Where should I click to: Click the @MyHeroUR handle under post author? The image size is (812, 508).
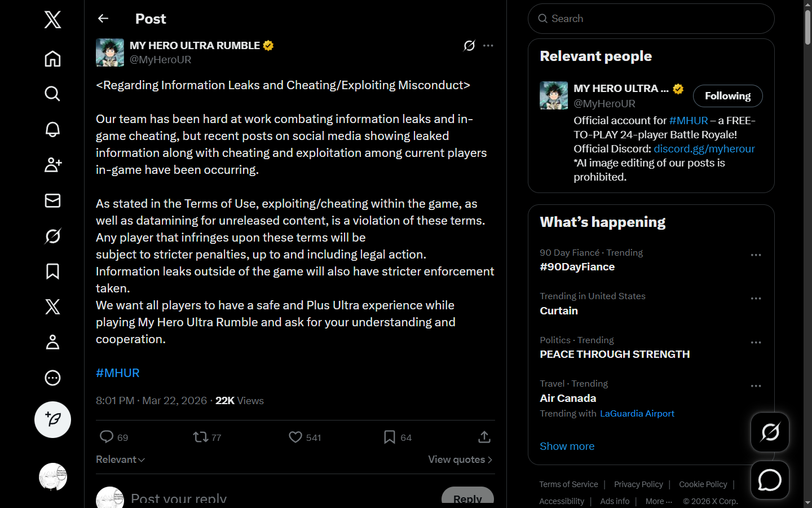tap(161, 60)
